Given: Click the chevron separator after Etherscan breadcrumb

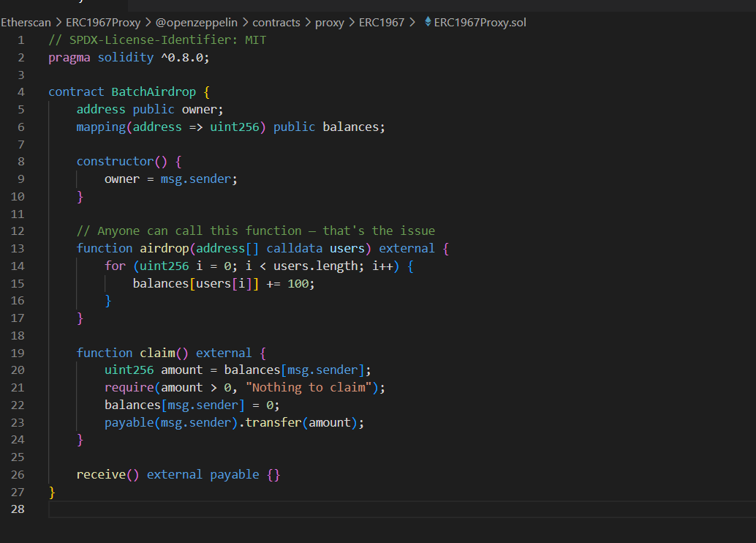Looking at the screenshot, I should pos(58,22).
